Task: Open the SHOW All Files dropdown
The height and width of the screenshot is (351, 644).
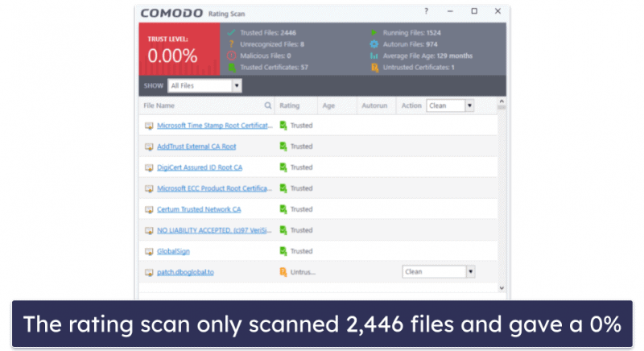Action: coord(204,85)
